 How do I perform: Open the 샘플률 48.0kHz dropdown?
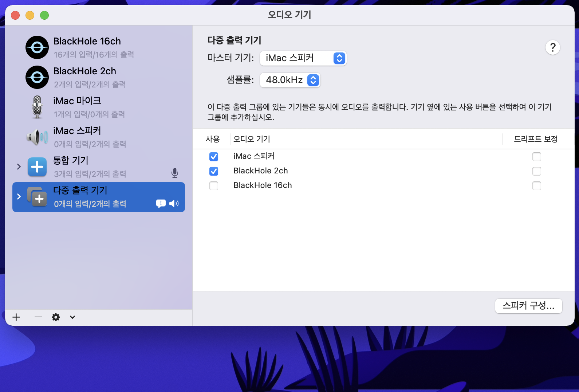click(290, 80)
